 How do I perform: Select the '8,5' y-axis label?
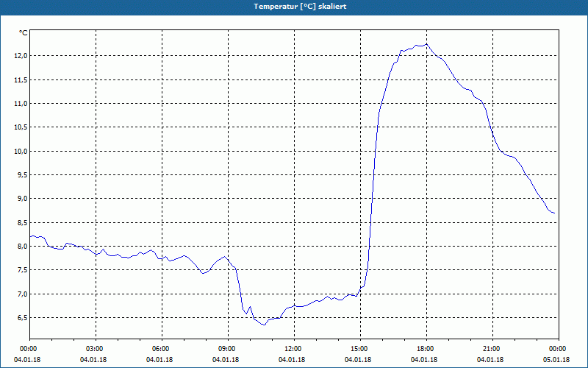(22, 223)
